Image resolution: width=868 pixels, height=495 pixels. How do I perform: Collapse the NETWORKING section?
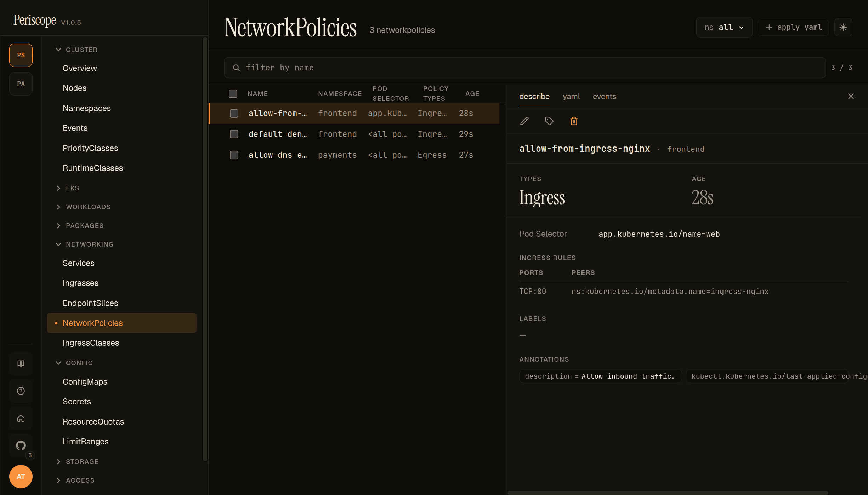(85, 244)
